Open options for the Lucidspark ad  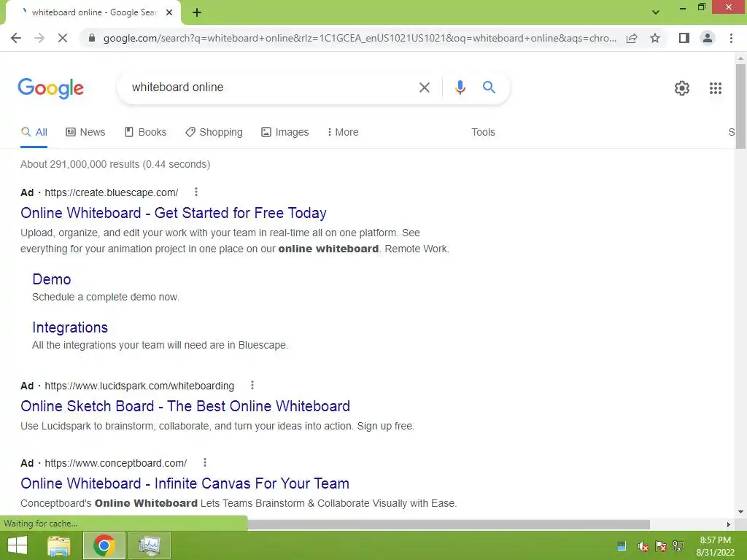tap(252, 385)
